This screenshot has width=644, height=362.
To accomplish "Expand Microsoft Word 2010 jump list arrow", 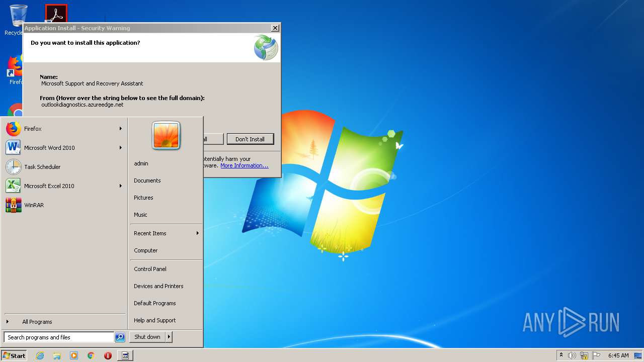I will (x=121, y=148).
